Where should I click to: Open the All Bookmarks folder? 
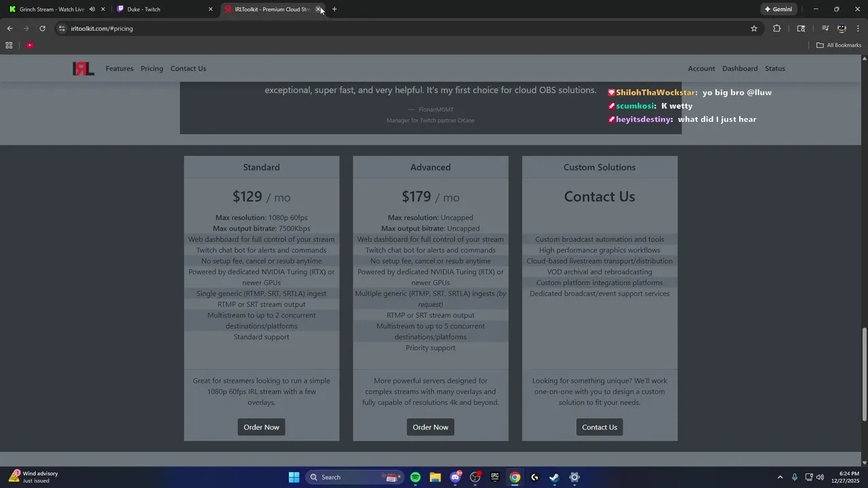pos(839,45)
